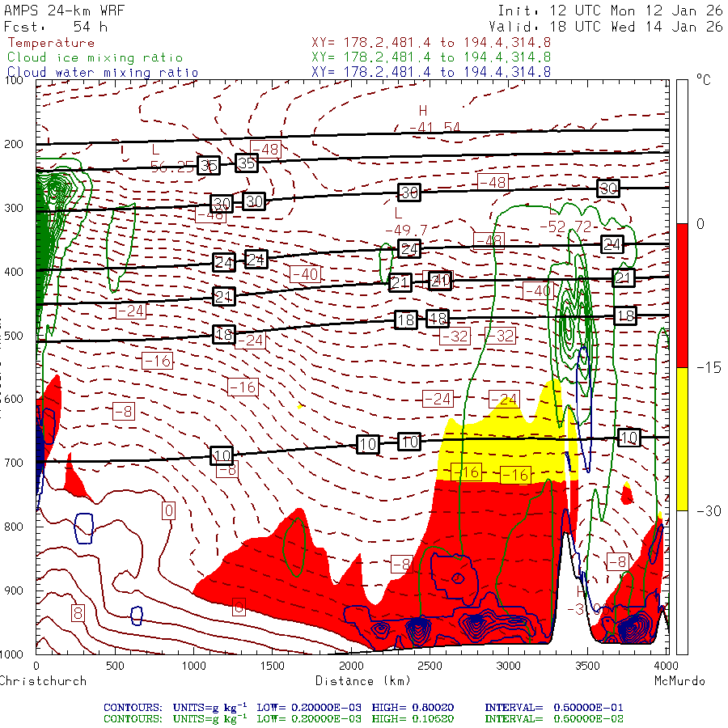The width and height of the screenshot is (728, 728).
Task: Click the '3500' distance axis tick label
Action: coord(587,666)
